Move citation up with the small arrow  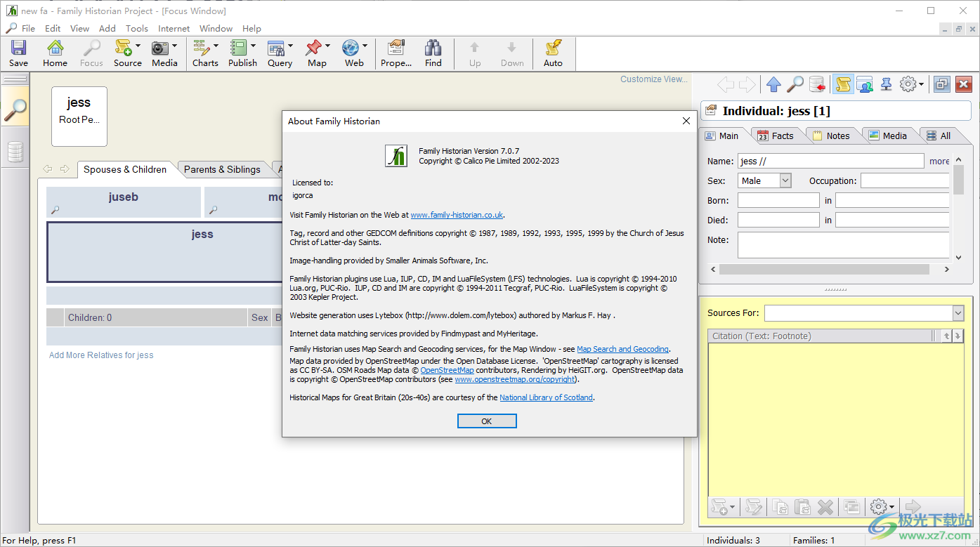tap(946, 336)
